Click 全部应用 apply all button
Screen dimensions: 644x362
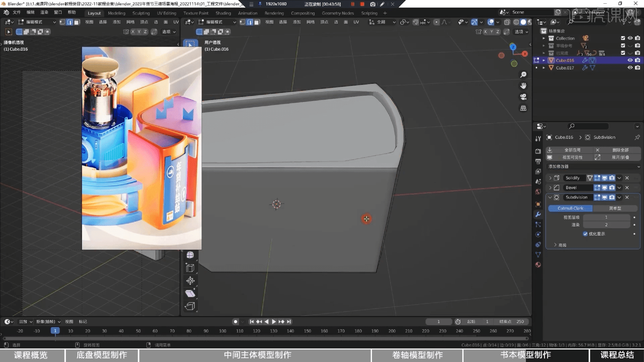tap(569, 150)
